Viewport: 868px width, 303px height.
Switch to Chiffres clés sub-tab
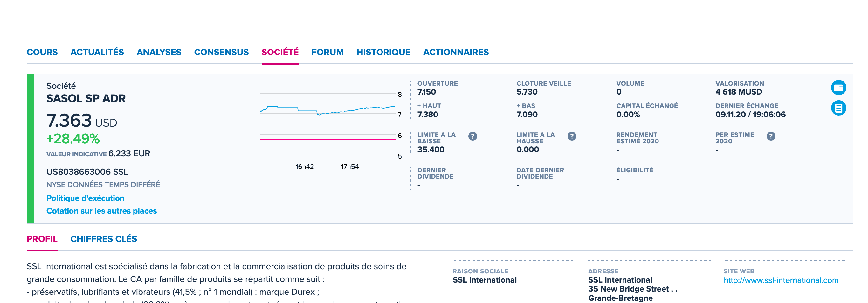(x=103, y=239)
